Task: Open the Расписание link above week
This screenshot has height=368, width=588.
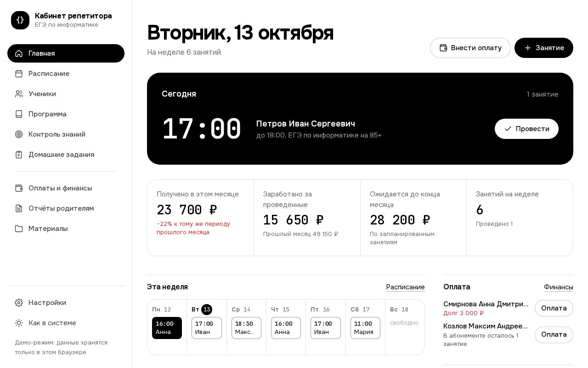Action: (x=405, y=287)
